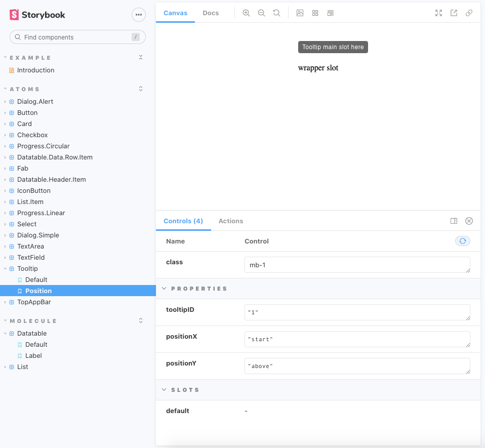The height and width of the screenshot is (448, 485).
Task: Expand the TextField component
Action: (30, 257)
